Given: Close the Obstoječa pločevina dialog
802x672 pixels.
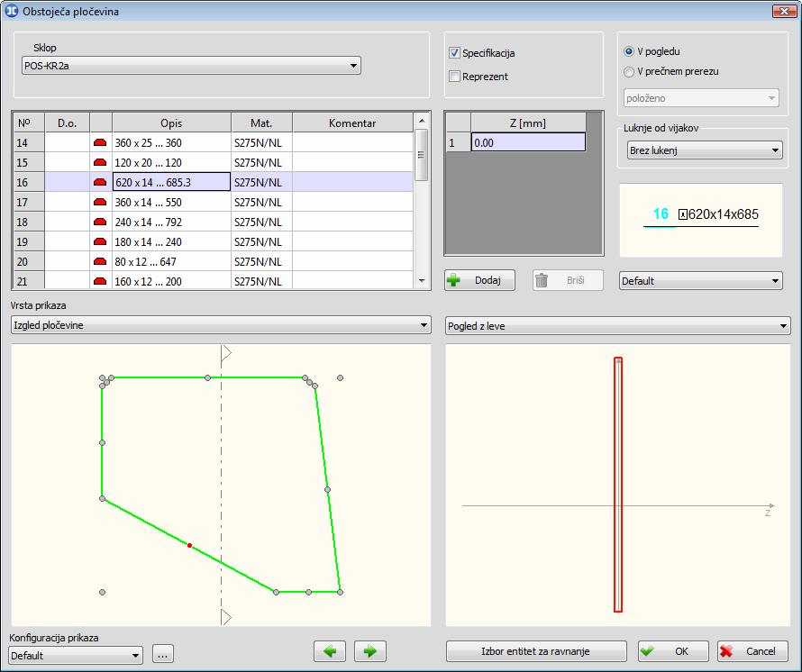Looking at the screenshot, I should 784,11.
